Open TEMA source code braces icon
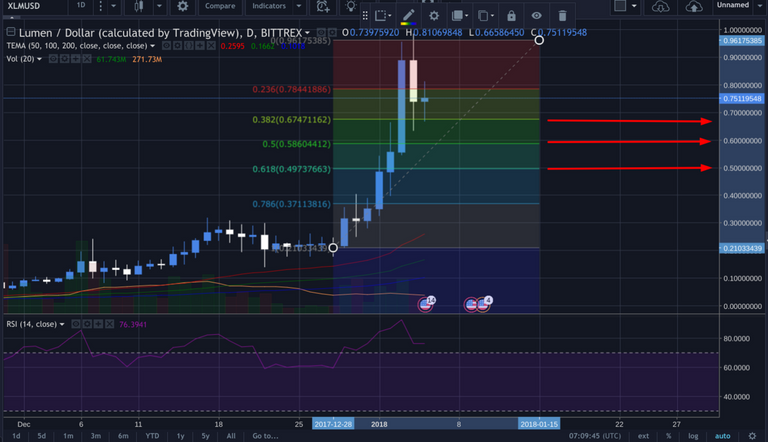The image size is (768, 442). click(x=189, y=46)
